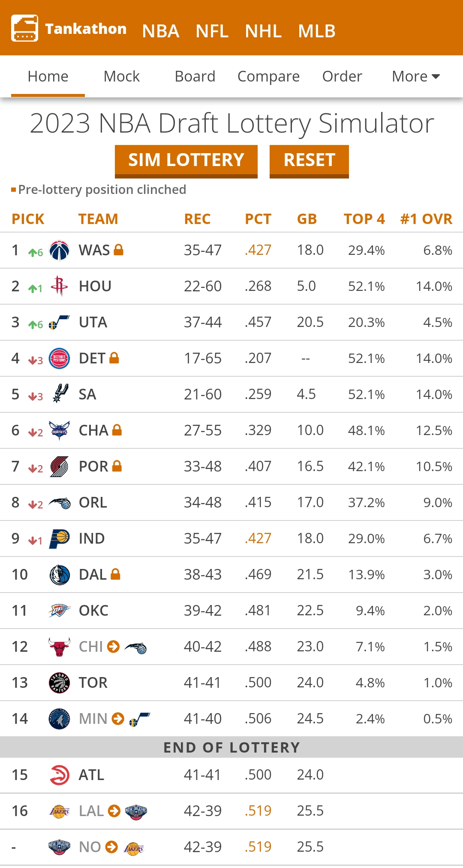
Task: Switch to the Mock tab
Action: 121,76
